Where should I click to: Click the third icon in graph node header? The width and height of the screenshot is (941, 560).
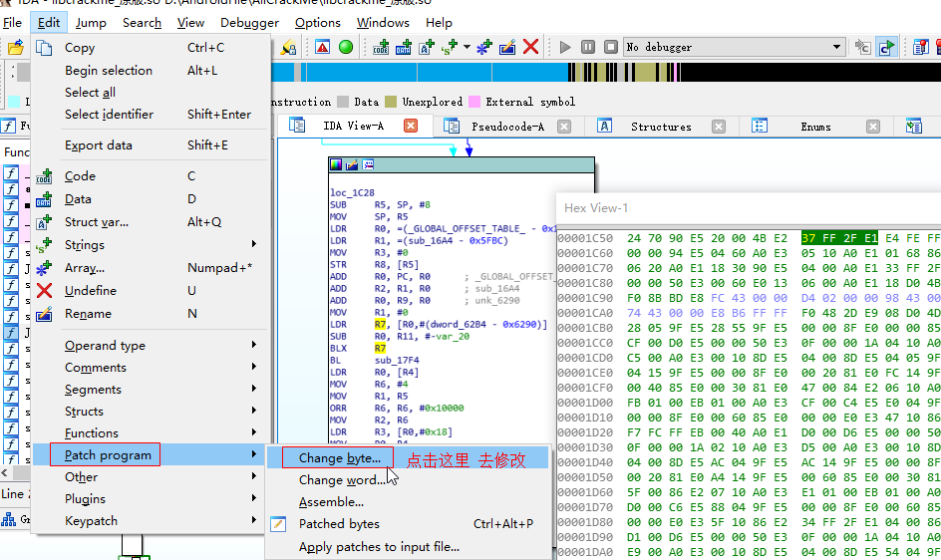368,164
